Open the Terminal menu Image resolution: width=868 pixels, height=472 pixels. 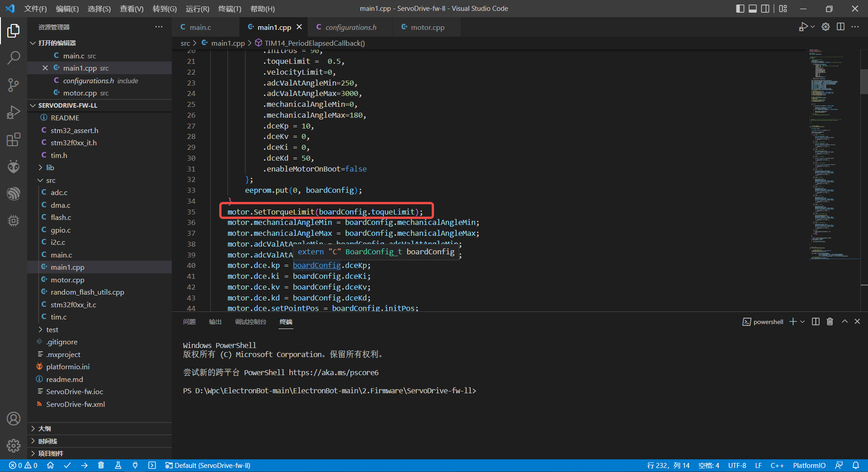coord(230,9)
